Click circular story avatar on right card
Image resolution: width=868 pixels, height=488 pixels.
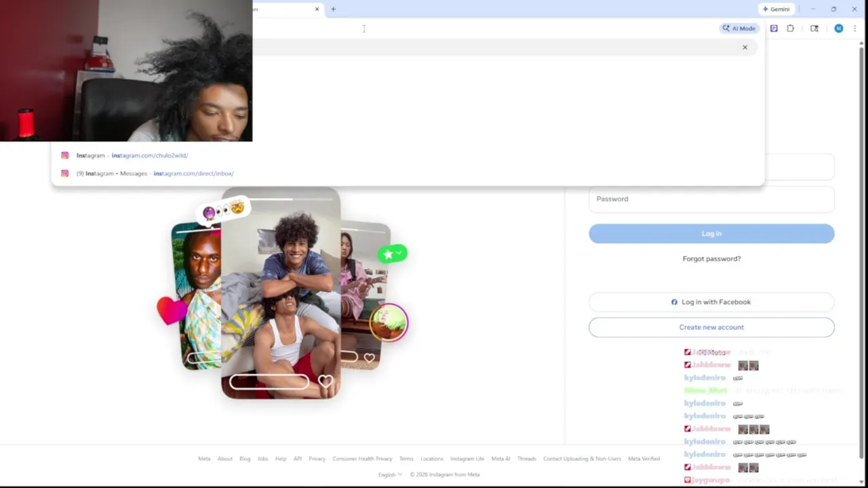(389, 322)
